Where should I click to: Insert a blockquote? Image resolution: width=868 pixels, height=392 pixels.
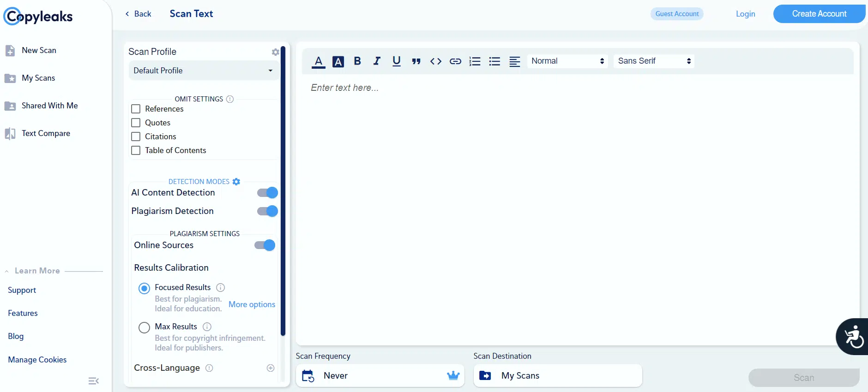(x=416, y=61)
